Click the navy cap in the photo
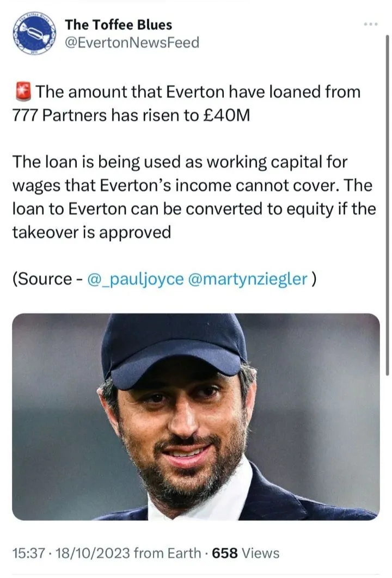Image resolution: width=392 pixels, height=578 pixels. point(174,343)
